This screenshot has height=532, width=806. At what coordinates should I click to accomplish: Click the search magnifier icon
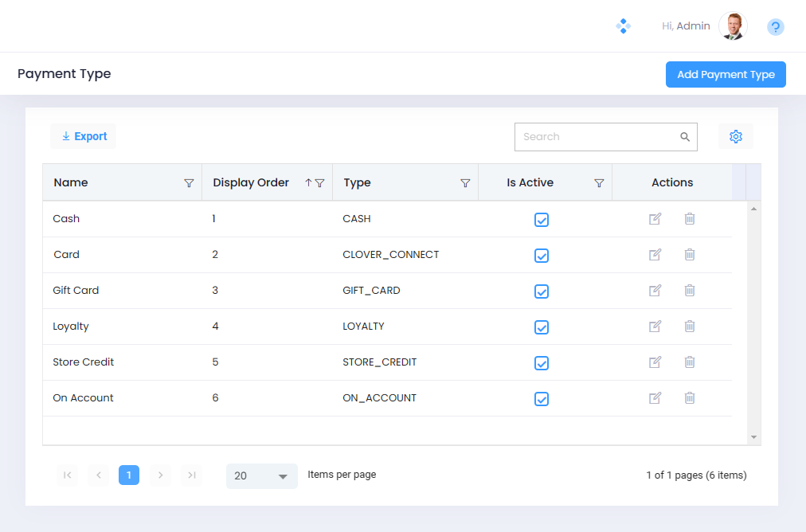685,137
